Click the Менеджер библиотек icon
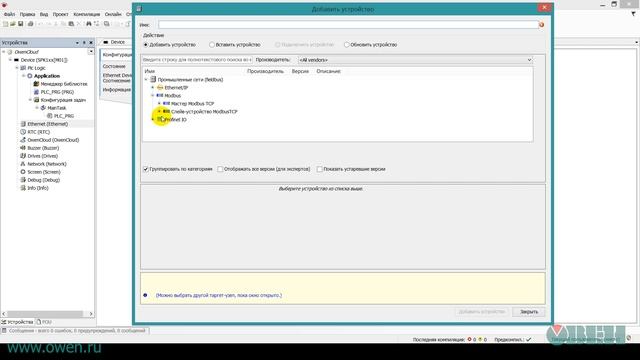 36,84
